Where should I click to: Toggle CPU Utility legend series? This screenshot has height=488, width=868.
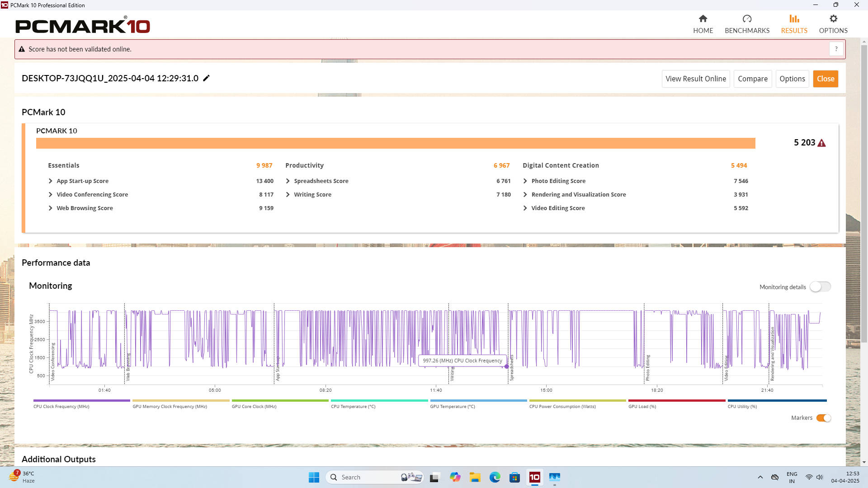coord(777,404)
